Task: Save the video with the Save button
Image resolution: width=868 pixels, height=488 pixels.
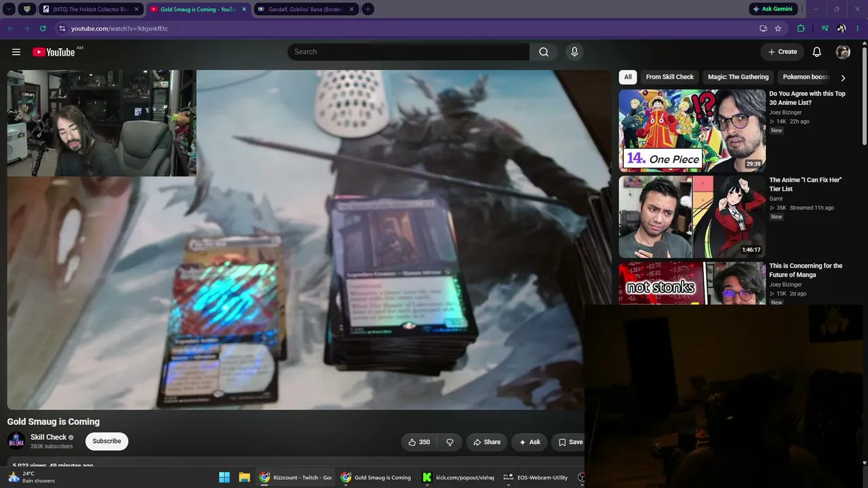Action: click(x=568, y=442)
